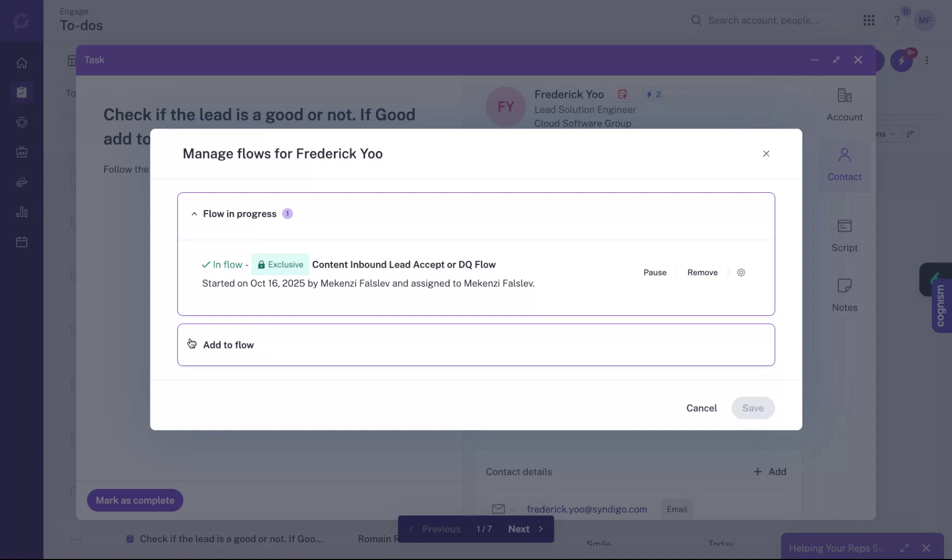Screen dimensions: 952x560
Task: Tick the first task checkbox in the list
Action: click(x=73, y=181)
